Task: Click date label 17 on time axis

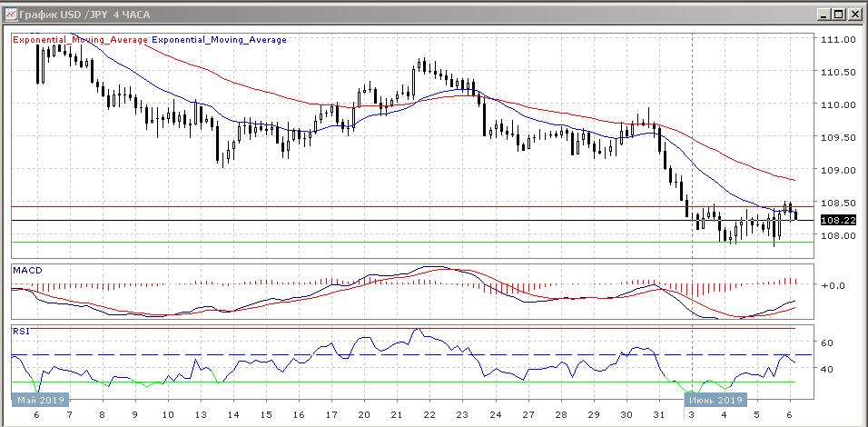Action: pyautogui.click(x=331, y=415)
